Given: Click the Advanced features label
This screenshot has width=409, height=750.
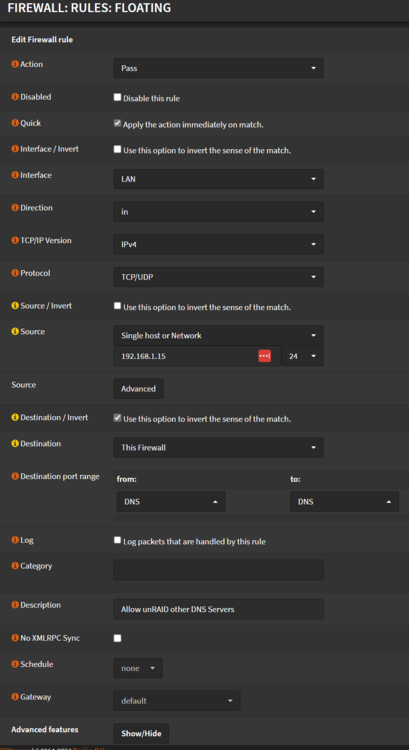Looking at the screenshot, I should (45, 729).
